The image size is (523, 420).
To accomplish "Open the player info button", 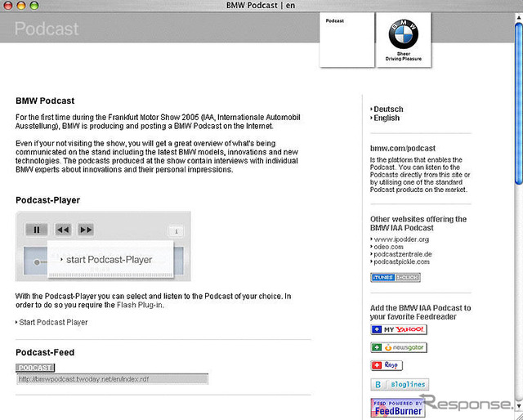I will [x=176, y=231].
